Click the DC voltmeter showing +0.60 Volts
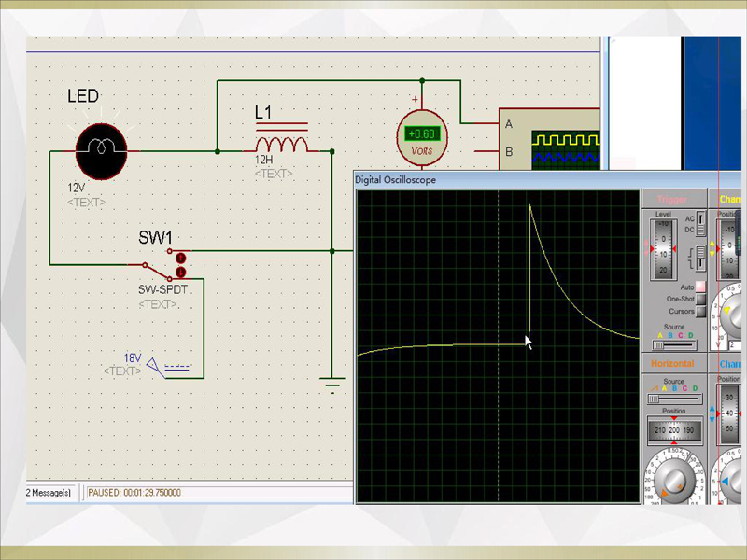This screenshot has height=560, width=747. (422, 135)
